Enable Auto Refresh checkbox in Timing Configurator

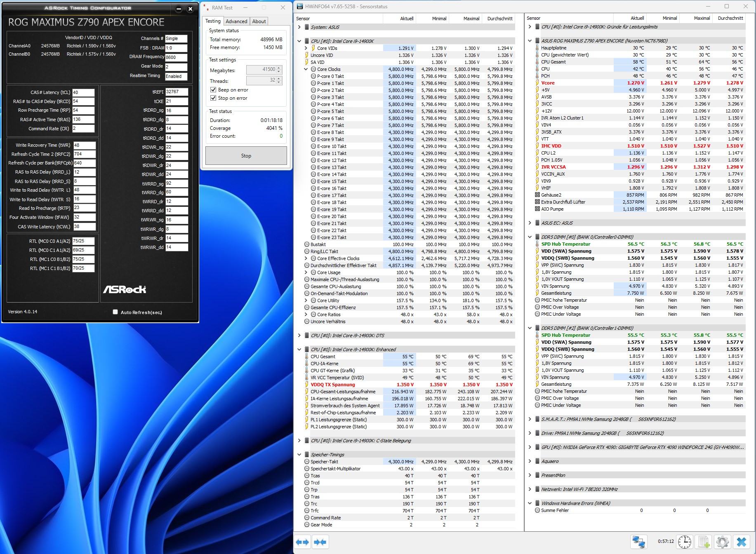click(x=115, y=312)
